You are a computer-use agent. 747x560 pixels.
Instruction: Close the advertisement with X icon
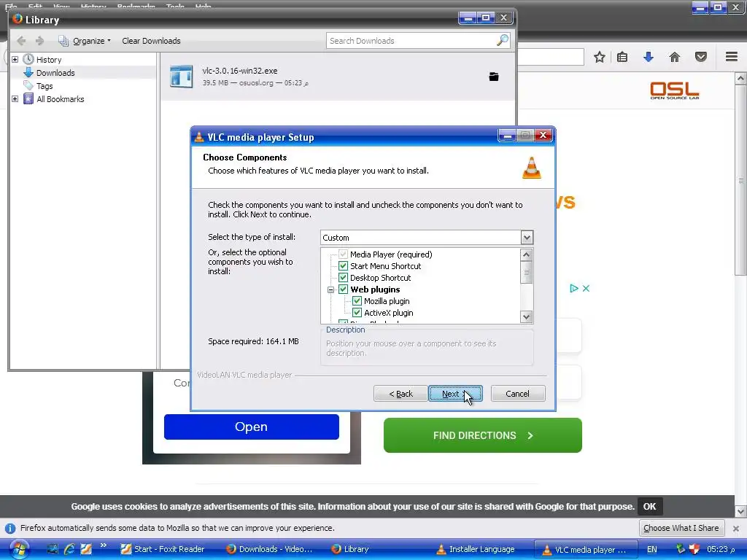point(586,289)
